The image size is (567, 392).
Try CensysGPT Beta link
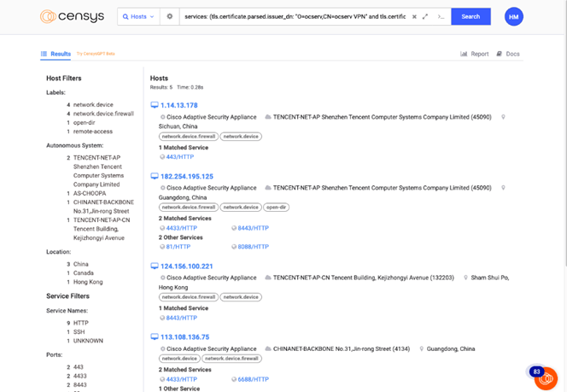point(96,54)
